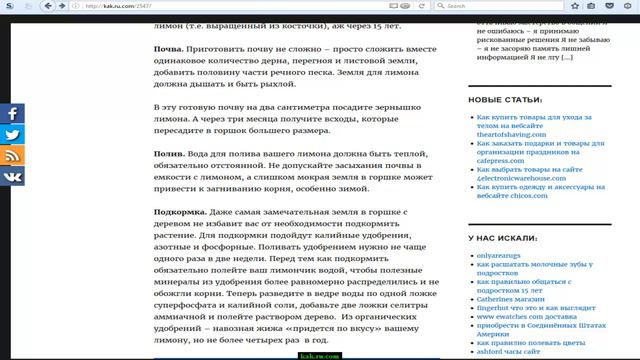This screenshot has width=640, height=360.
Task: Open article about theartofshaving.com body care goods
Action: tap(534, 126)
